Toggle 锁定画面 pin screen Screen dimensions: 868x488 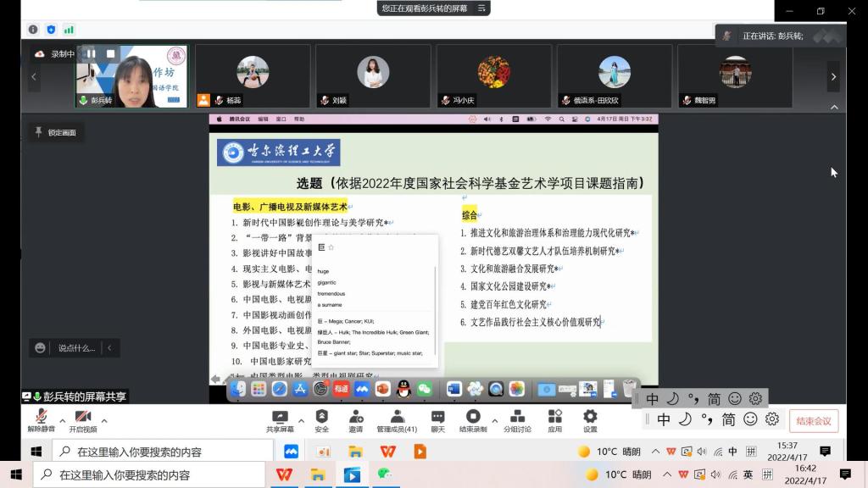click(55, 132)
